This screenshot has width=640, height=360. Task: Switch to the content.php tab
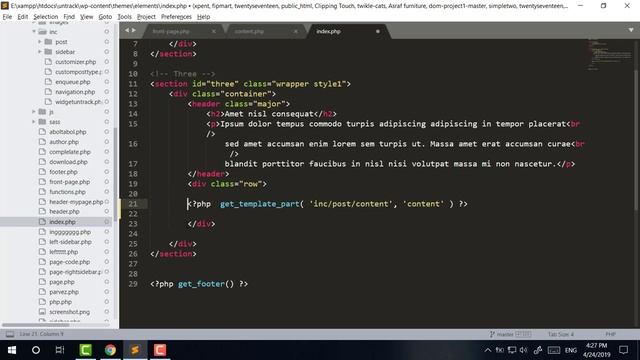[x=249, y=31]
